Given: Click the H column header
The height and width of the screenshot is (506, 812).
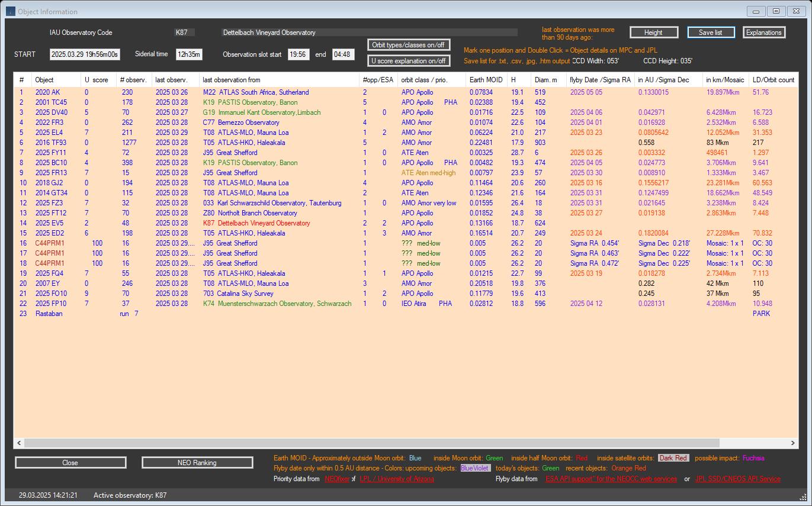Looking at the screenshot, I should click(x=519, y=80).
